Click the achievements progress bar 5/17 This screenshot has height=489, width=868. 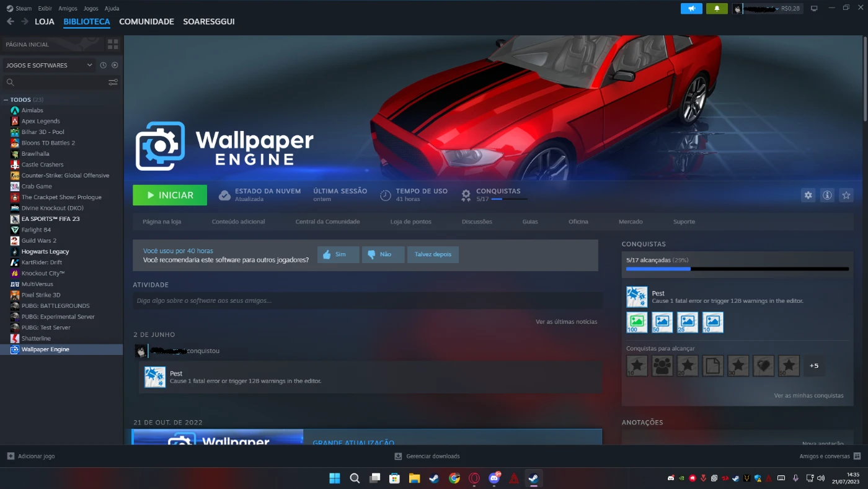coord(509,199)
